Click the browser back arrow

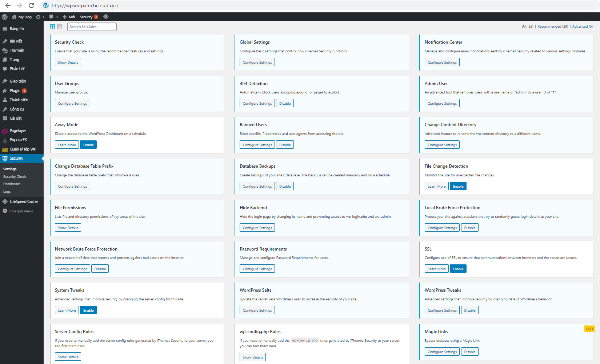[x=8, y=5]
